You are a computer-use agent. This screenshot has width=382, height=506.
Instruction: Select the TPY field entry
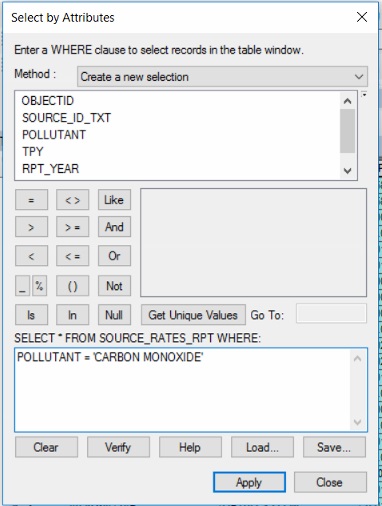click(33, 152)
